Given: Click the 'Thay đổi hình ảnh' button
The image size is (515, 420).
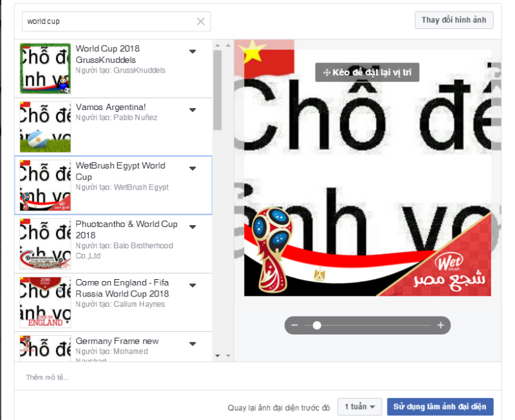Looking at the screenshot, I should tap(454, 20).
